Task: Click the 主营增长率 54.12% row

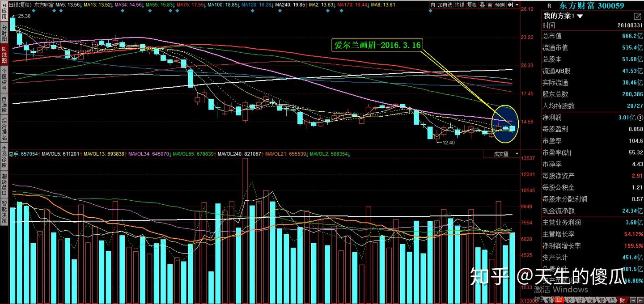Action: [593, 234]
